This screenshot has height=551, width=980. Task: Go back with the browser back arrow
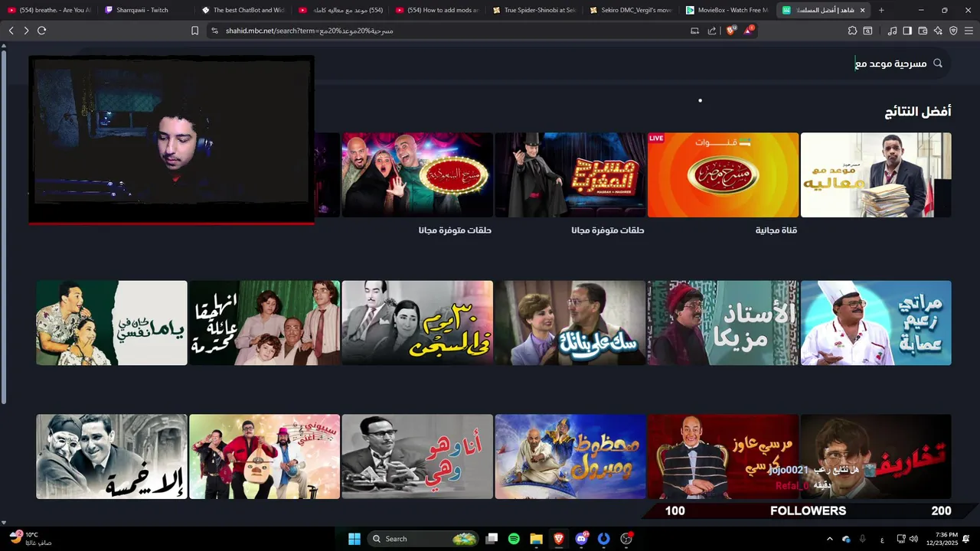[x=11, y=31]
